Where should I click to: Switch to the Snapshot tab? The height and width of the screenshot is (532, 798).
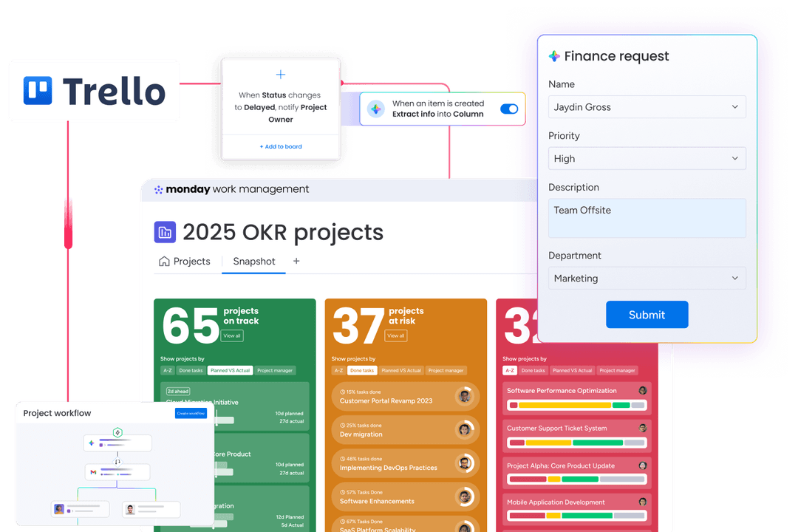coord(254,261)
